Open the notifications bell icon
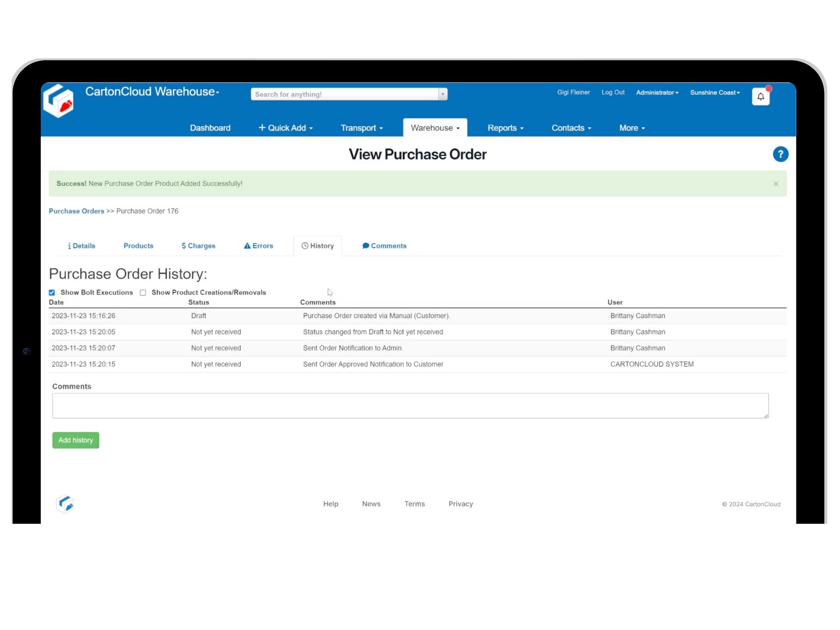The width and height of the screenshot is (840, 630). click(x=760, y=96)
